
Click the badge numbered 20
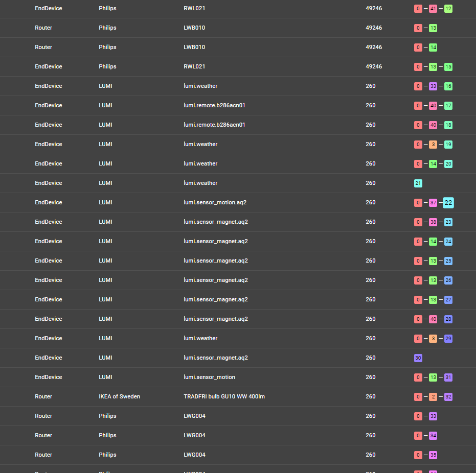click(x=448, y=164)
